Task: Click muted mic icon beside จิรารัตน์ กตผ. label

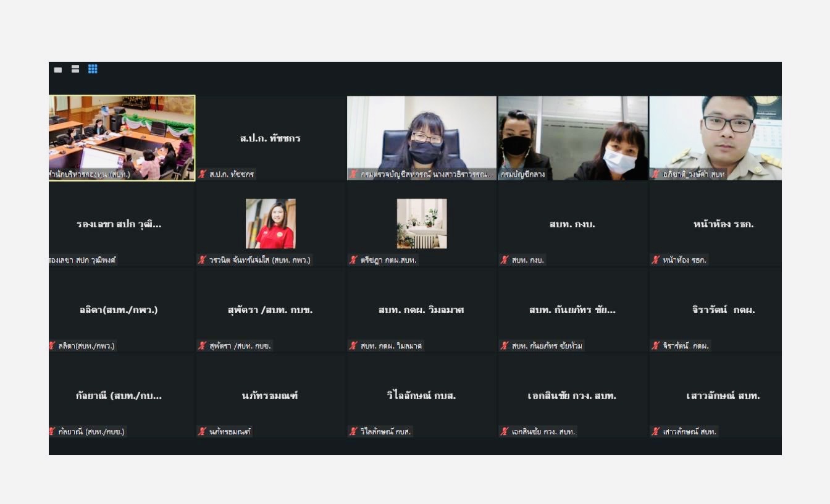Action: coord(656,346)
